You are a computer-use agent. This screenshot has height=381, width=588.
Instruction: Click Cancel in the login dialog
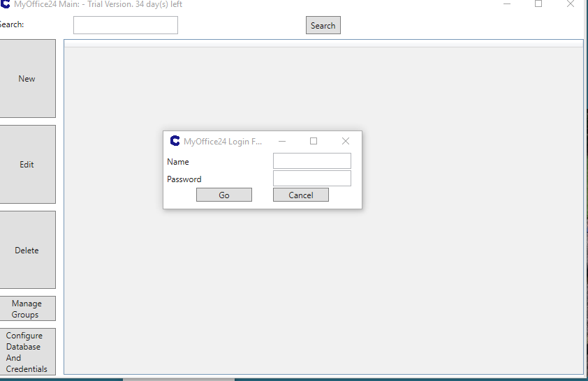tap(301, 195)
